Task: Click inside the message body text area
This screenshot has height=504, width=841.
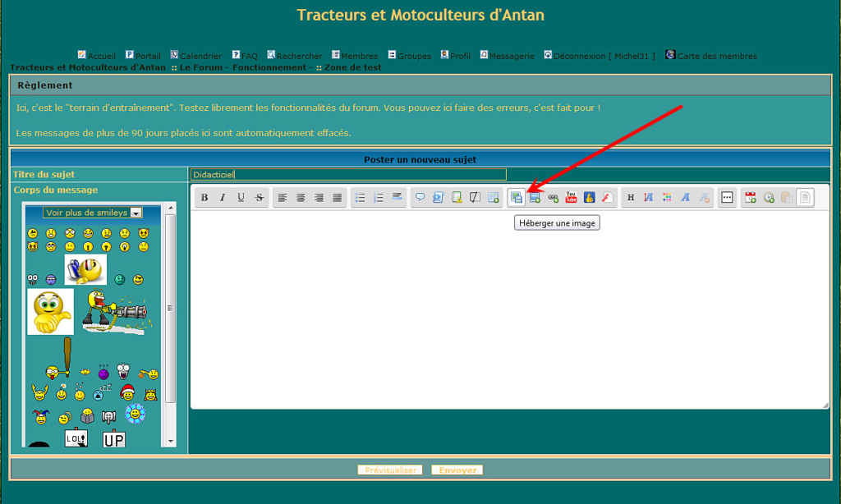Action: point(509,309)
